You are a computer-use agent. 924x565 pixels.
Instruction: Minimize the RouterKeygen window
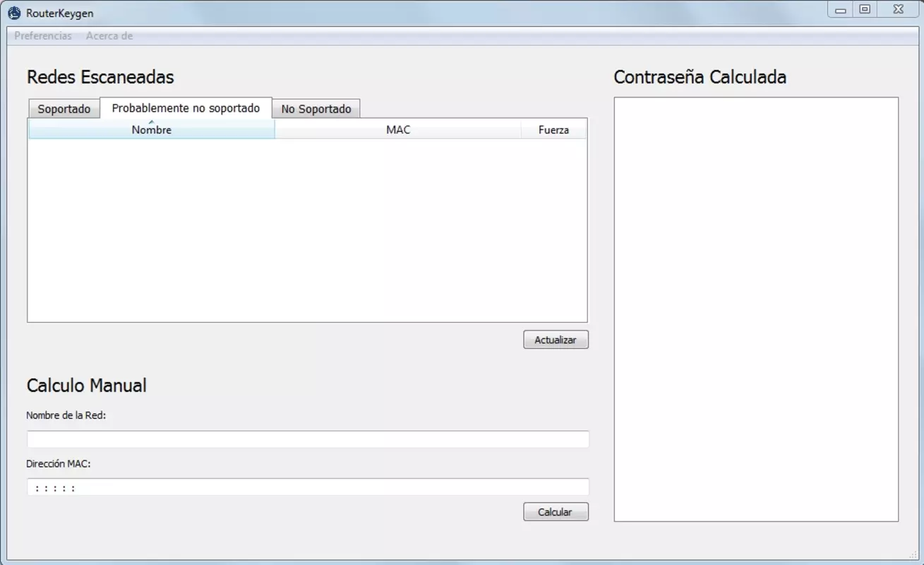tap(841, 10)
